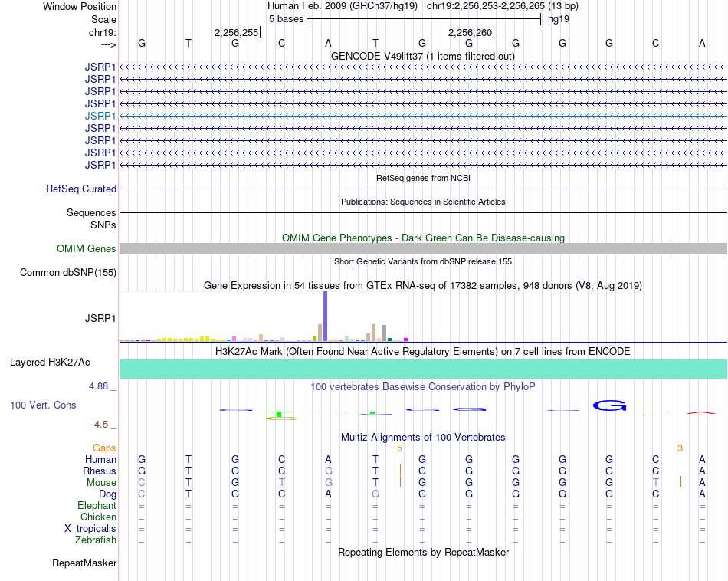Click the Rhesus species label
Viewport: 728px width, 581px height.
click(100, 471)
